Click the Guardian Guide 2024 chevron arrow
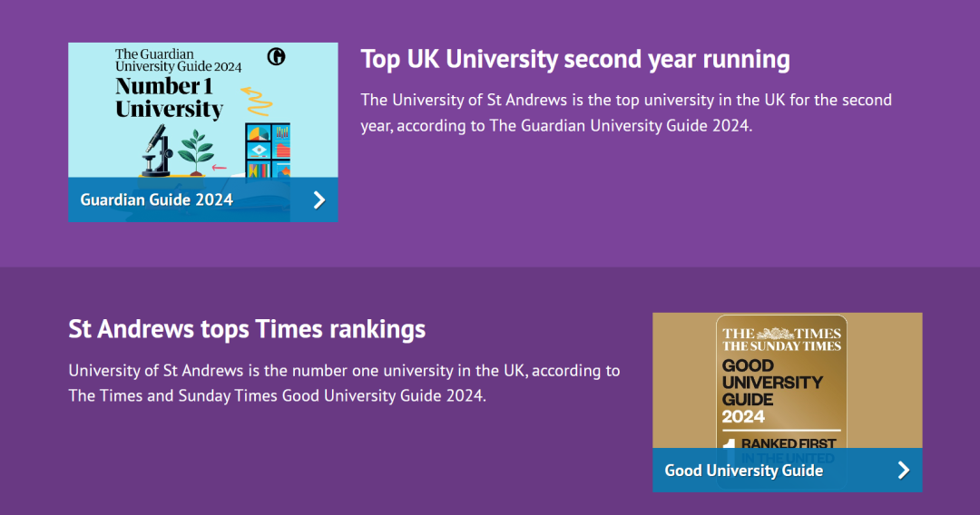980x515 pixels. tap(319, 199)
